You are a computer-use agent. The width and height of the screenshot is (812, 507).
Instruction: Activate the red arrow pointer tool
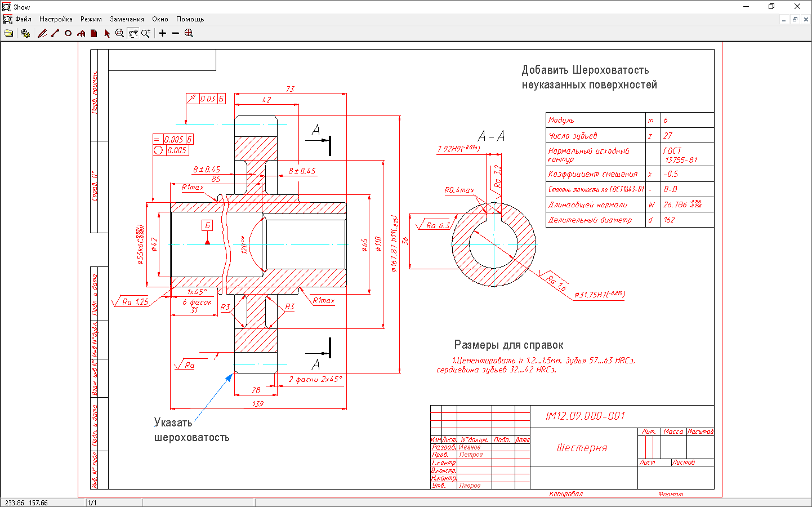(107, 33)
